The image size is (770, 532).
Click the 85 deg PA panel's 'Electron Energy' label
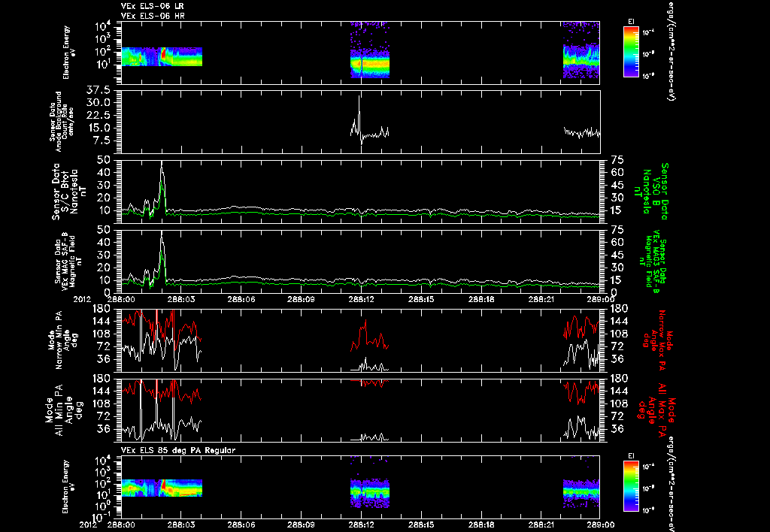tap(66, 486)
